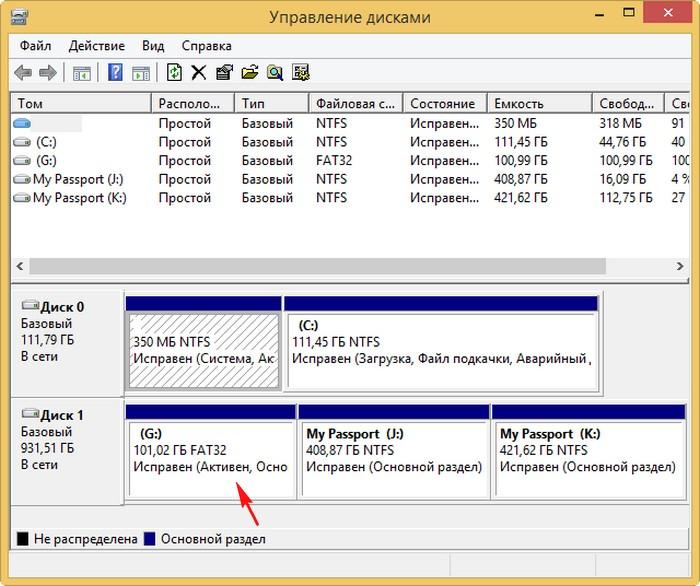This screenshot has height=586, width=700.
Task: Click the Диск 0 disk icon
Action: [30, 305]
